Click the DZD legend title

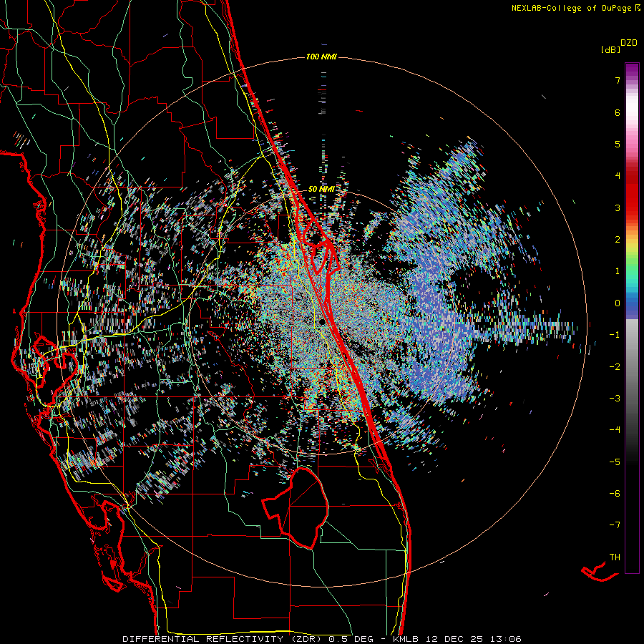[x=629, y=43]
